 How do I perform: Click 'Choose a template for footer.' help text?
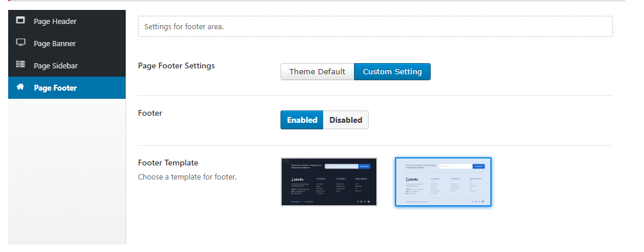[x=187, y=176]
